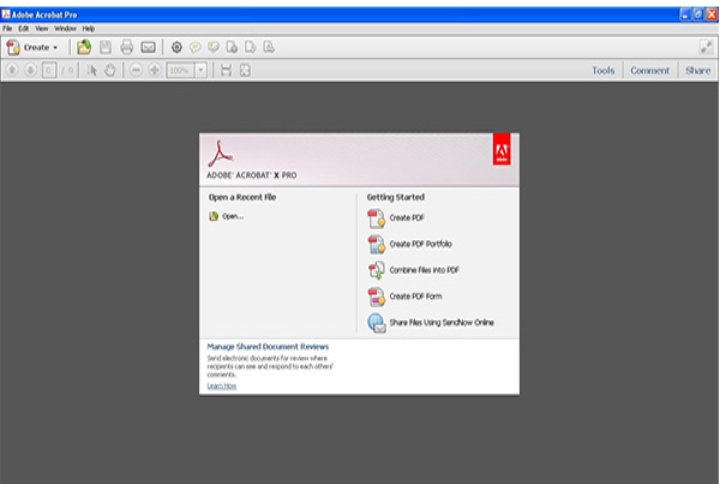Open the zoom level dropdown arrow
This screenshot has height=484, width=720.
coord(201,70)
